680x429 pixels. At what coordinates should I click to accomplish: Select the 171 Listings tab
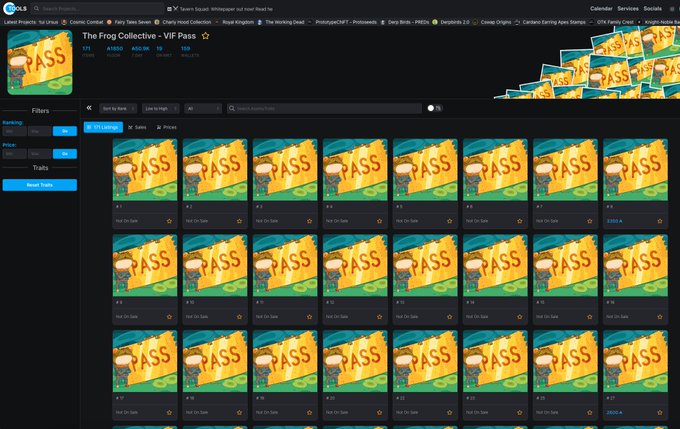click(x=103, y=127)
